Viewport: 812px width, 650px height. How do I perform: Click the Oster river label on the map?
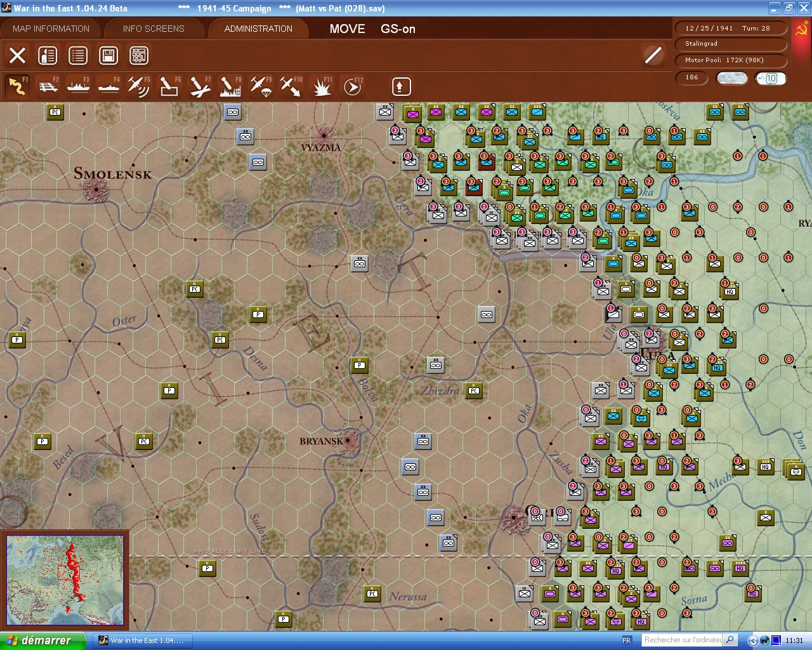(124, 321)
